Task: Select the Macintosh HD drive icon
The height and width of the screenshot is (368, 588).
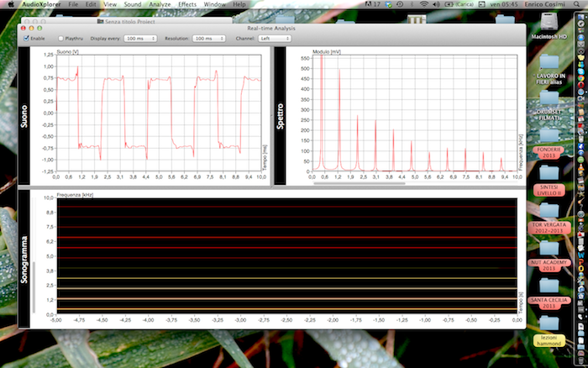Action: (x=549, y=24)
